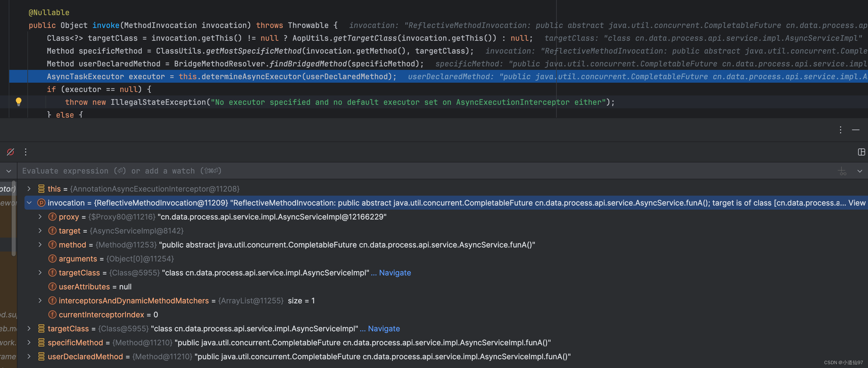Select the arguments field row
Screen dimensions: 868x368
click(x=446, y=259)
